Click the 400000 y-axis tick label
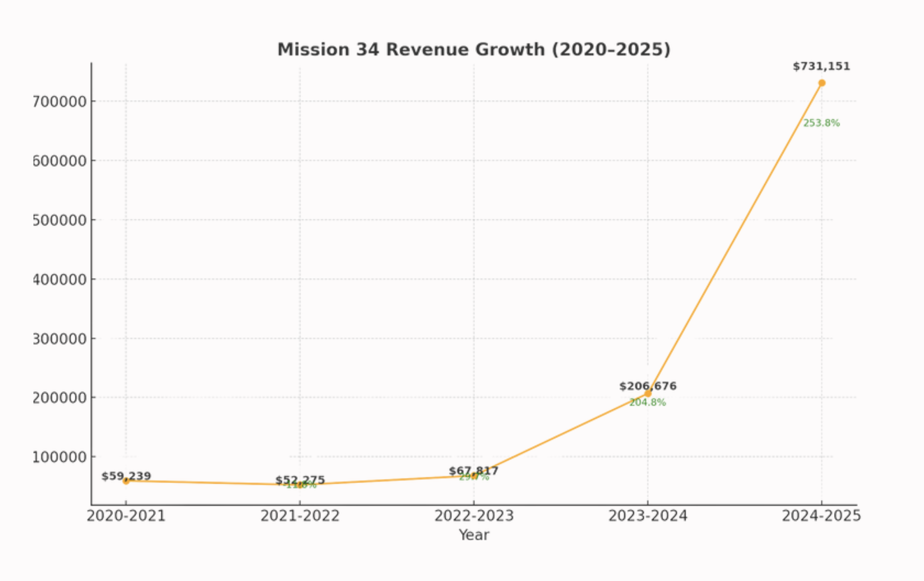 point(59,280)
